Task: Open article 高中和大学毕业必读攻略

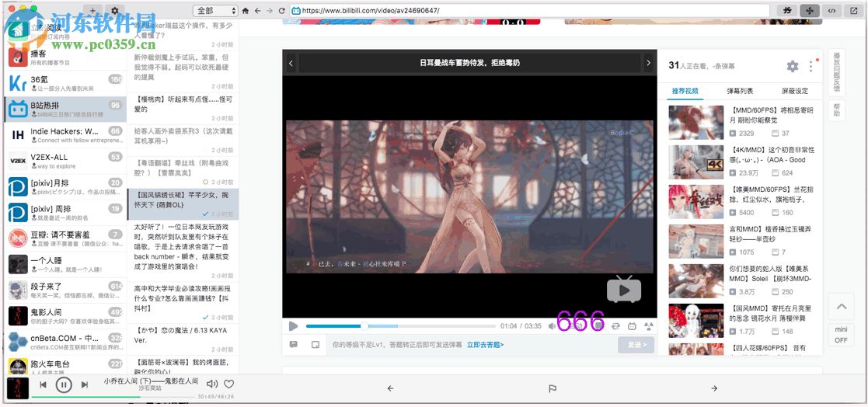Action: tap(183, 302)
